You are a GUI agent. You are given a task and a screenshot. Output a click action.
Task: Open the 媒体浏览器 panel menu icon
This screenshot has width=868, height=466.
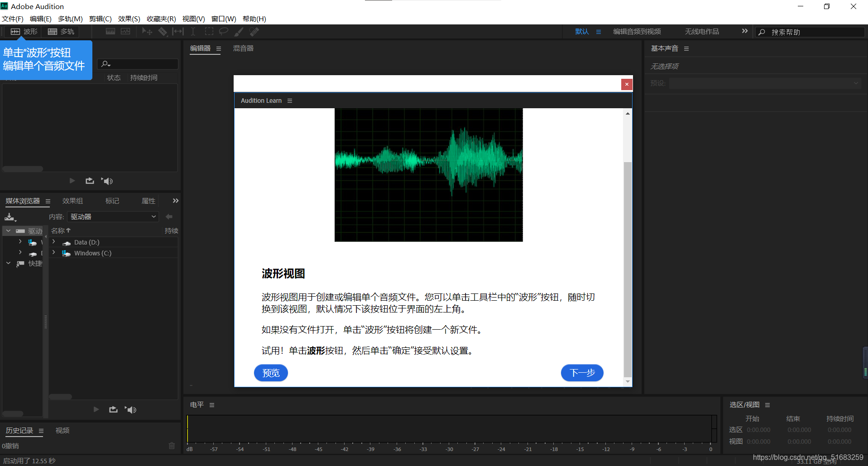48,201
